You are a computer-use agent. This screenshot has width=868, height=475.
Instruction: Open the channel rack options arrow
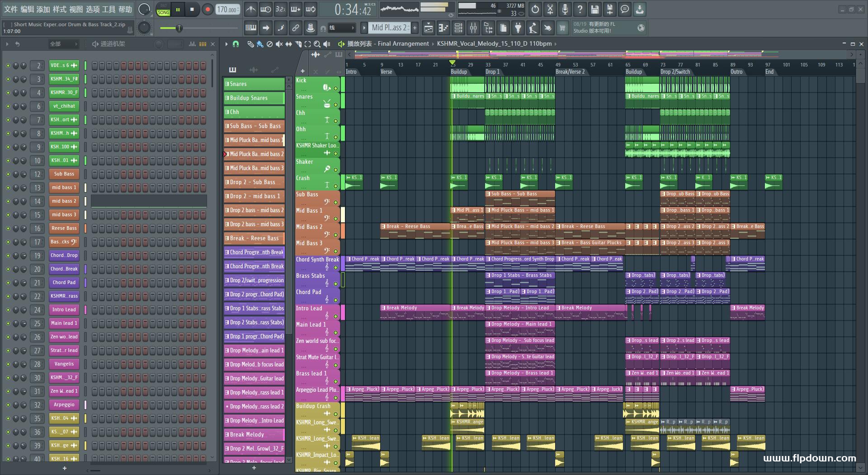7,44
